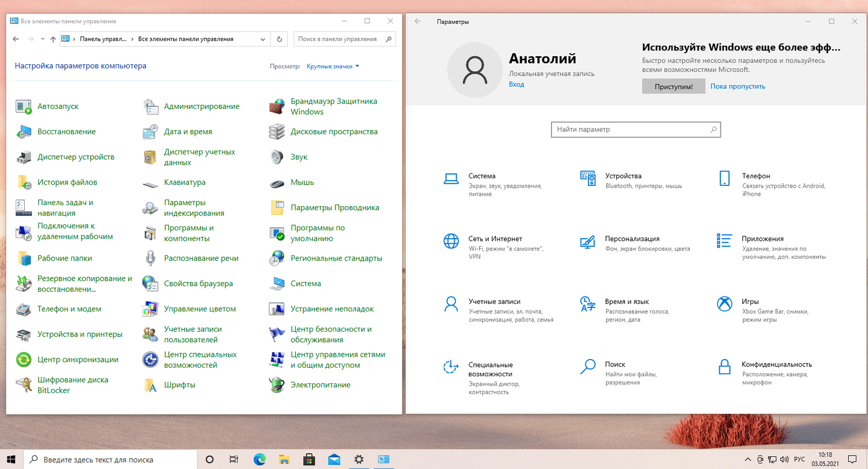Open Администрирование icon in Control Panel
Viewport: 868px width, 469px height.
150,107
